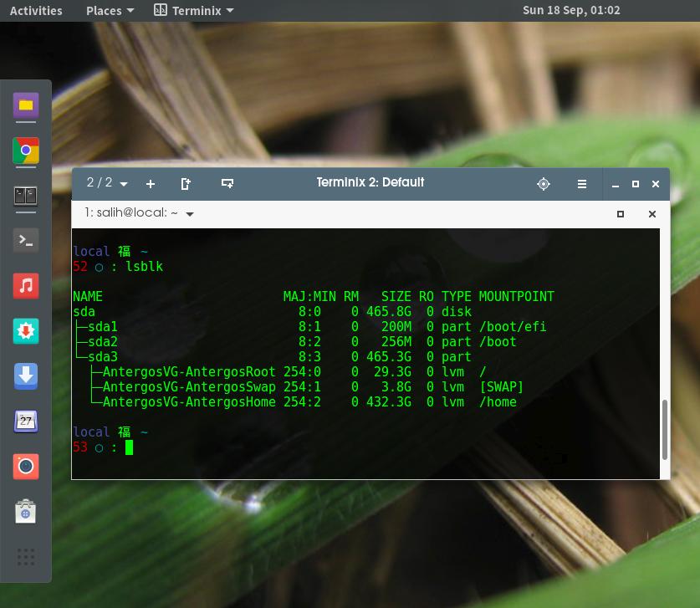Image resolution: width=700 pixels, height=608 pixels.
Task: Open the music player from the dock
Action: pos(26,286)
